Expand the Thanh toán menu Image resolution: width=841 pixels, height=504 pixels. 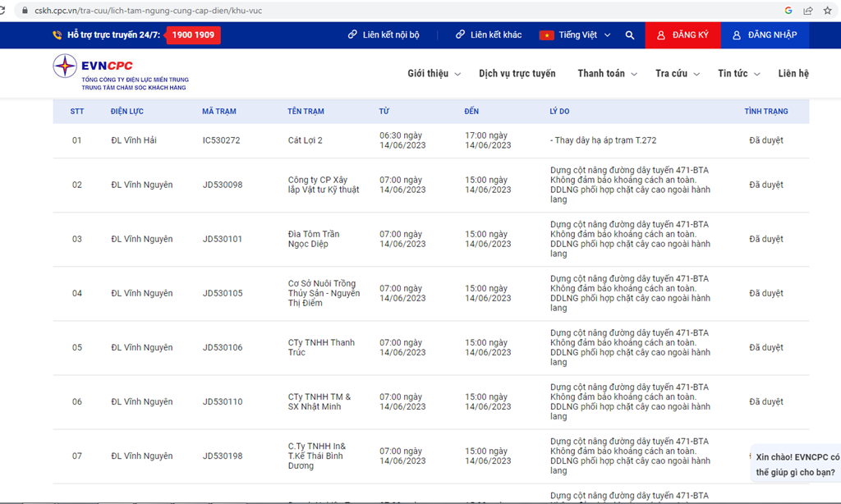point(606,74)
